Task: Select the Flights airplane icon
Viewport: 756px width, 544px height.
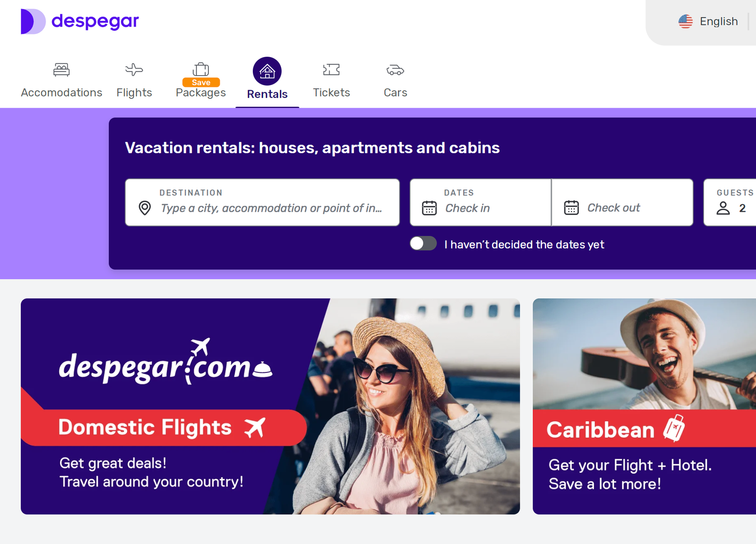Action: tap(134, 70)
